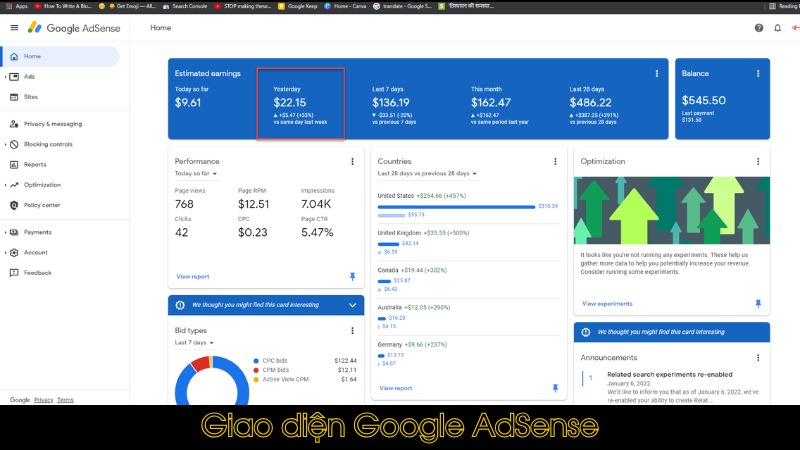Click View report in Performance card

click(x=193, y=277)
